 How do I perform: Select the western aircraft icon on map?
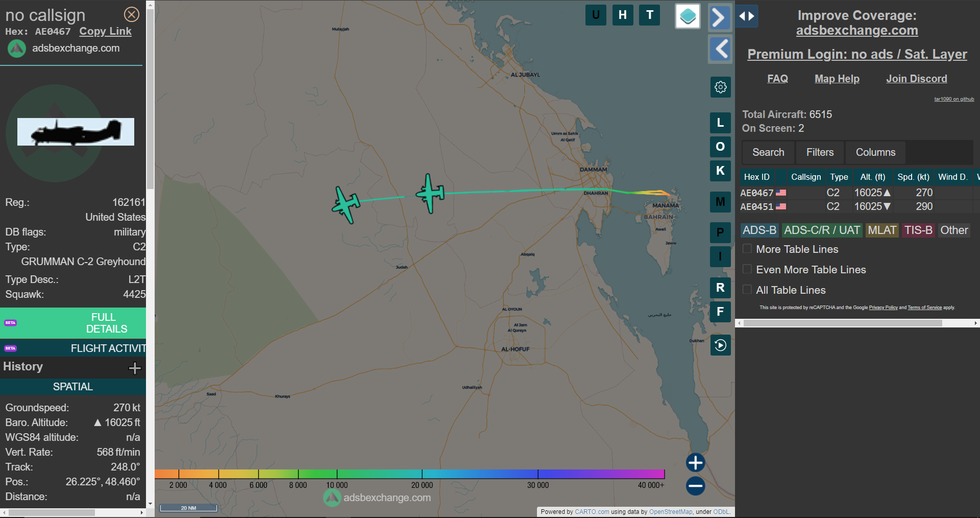(346, 205)
